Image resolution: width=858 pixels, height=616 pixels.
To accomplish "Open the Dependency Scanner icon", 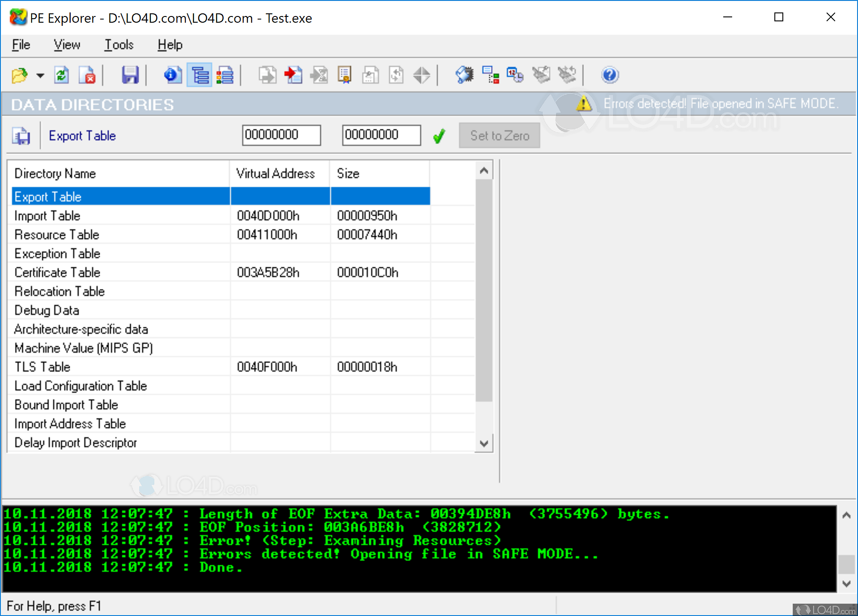I will point(491,75).
